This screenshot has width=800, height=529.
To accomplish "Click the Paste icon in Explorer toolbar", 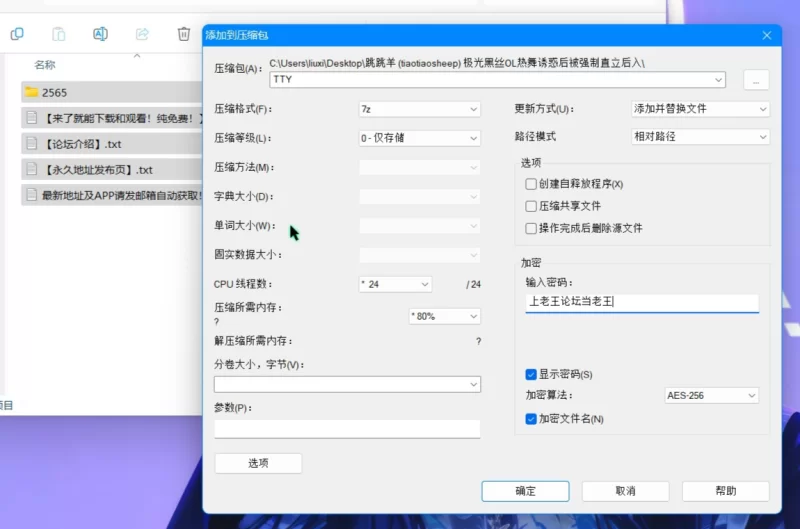I will click(59, 34).
